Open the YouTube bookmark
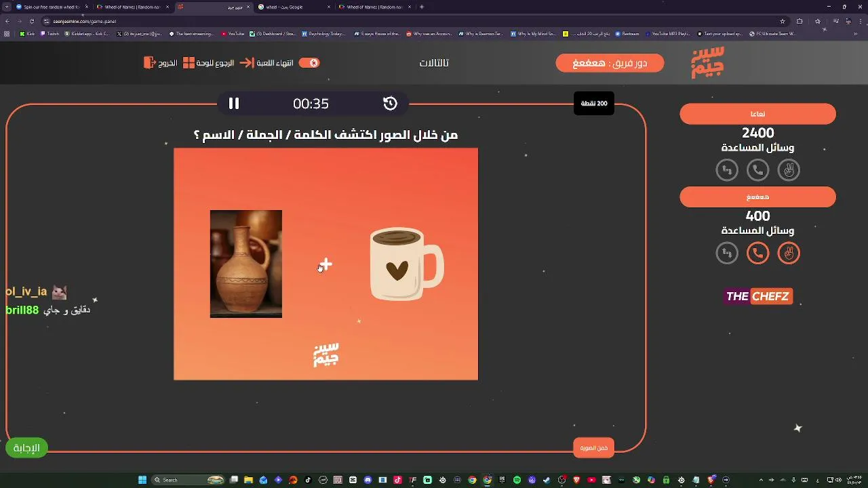The height and width of the screenshot is (488, 868). [233, 33]
